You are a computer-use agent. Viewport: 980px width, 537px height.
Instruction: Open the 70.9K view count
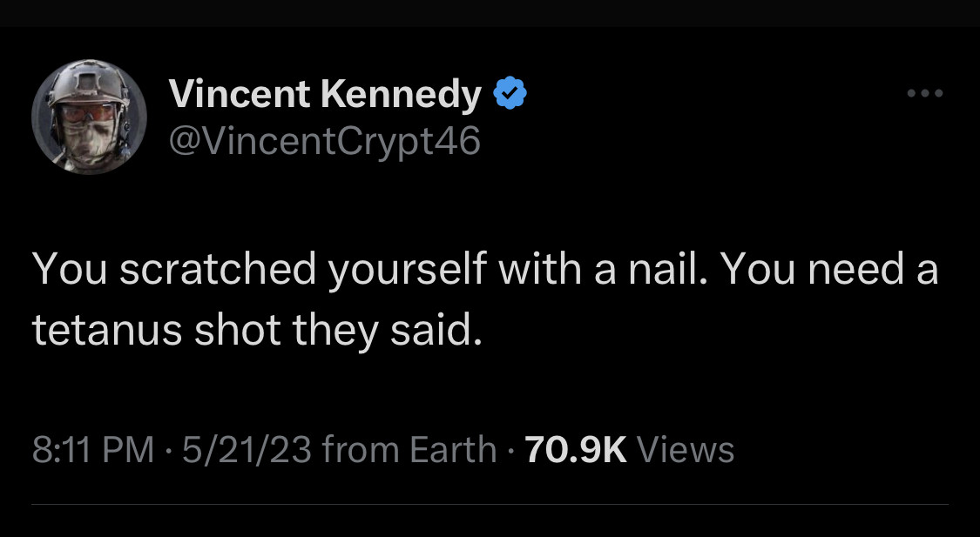pos(577,450)
